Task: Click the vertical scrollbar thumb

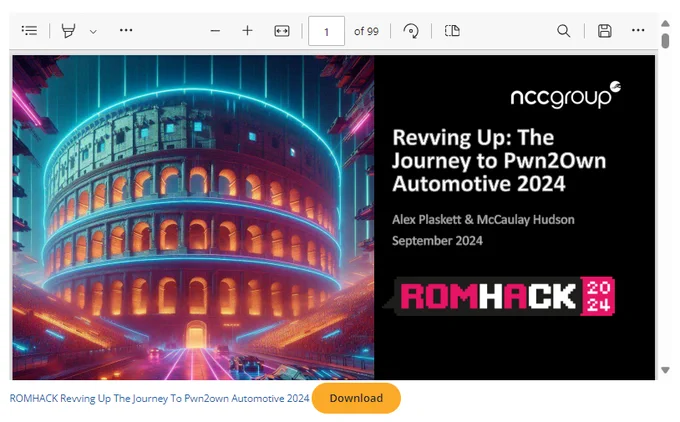Action: (665, 41)
